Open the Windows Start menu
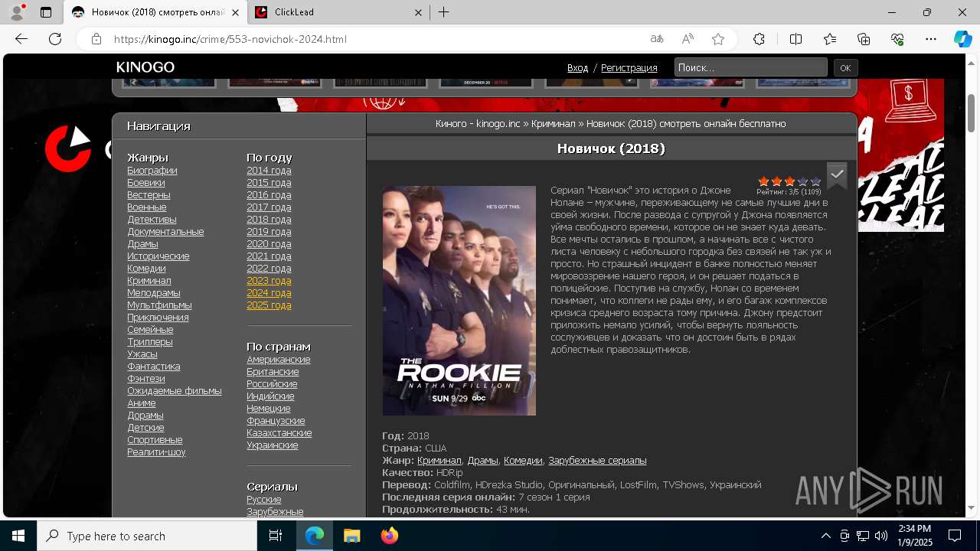The image size is (980, 551). coord(18,536)
